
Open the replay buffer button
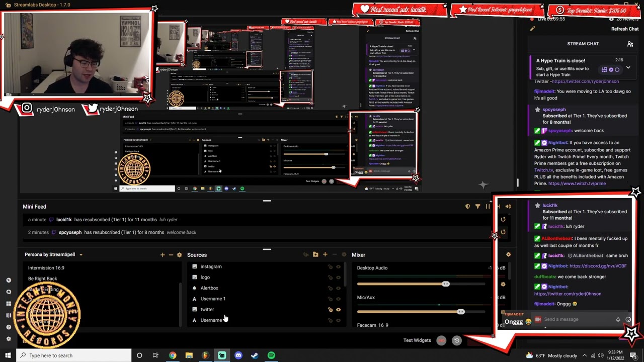[x=457, y=340]
